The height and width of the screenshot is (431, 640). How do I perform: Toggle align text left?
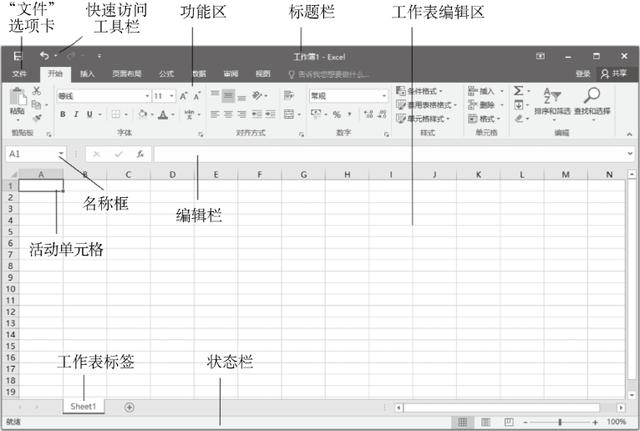215,114
